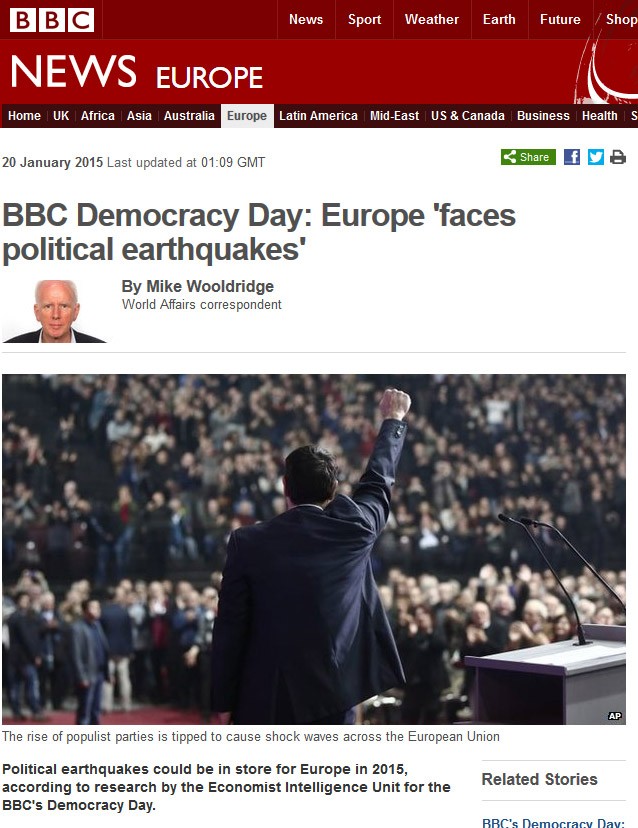The width and height of the screenshot is (638, 828).
Task: Select the Health tab
Action: (x=599, y=116)
